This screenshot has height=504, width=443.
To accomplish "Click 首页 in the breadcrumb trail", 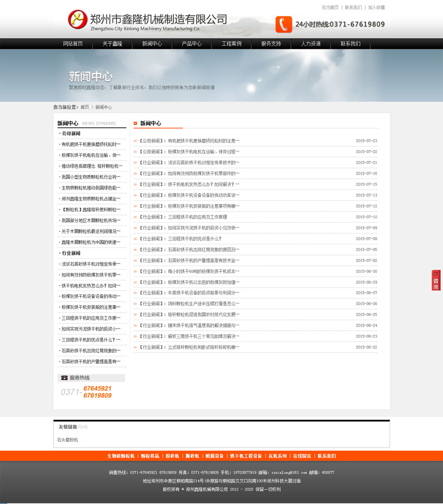I will tap(85, 107).
